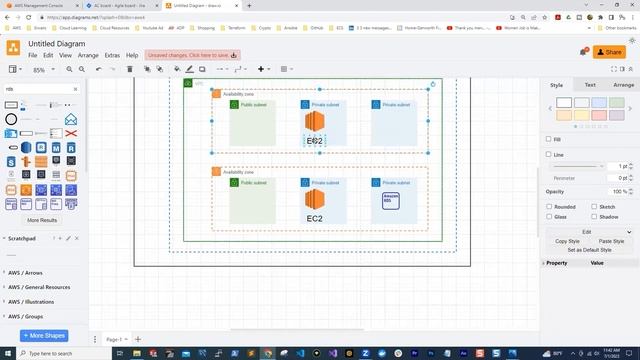Expand AWS / Groups library
Viewport: 640px width, 360px height.
click(25, 317)
